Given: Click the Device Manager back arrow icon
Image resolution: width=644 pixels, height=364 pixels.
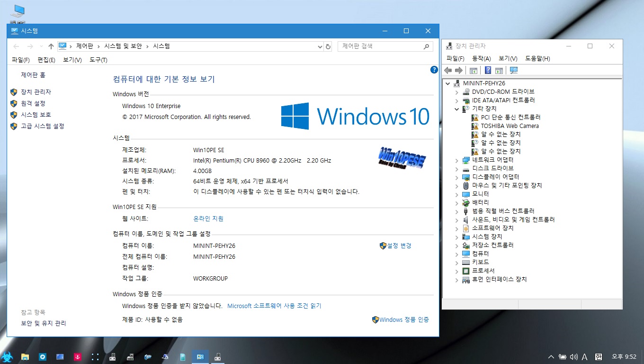Looking at the screenshot, I should tap(448, 71).
